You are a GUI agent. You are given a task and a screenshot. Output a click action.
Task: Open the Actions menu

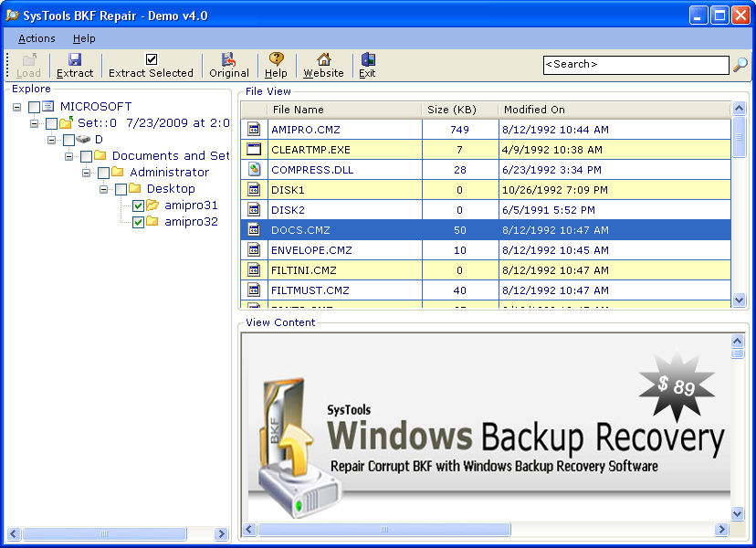[37, 38]
